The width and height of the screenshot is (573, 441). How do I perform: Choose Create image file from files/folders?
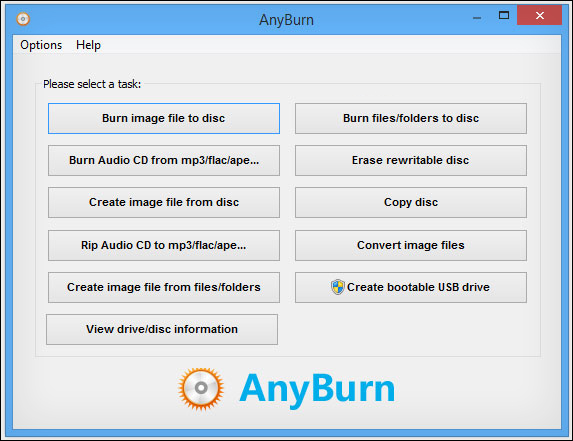[164, 287]
